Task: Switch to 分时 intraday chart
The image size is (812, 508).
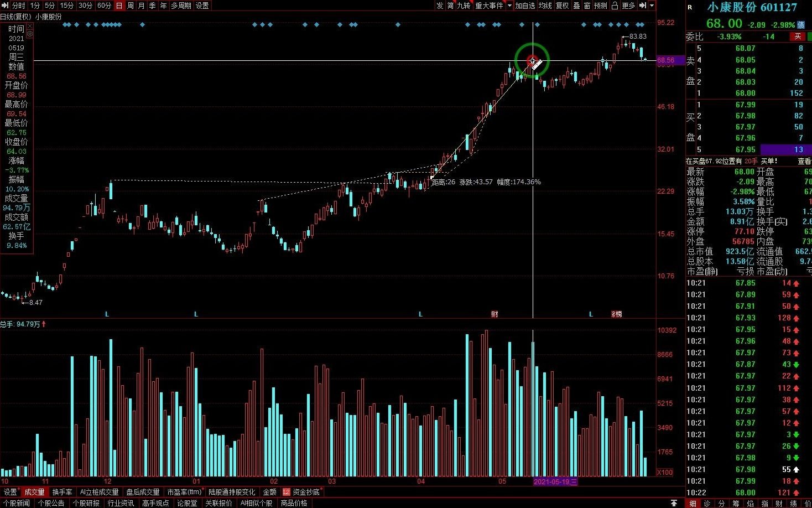Action: 19,6
